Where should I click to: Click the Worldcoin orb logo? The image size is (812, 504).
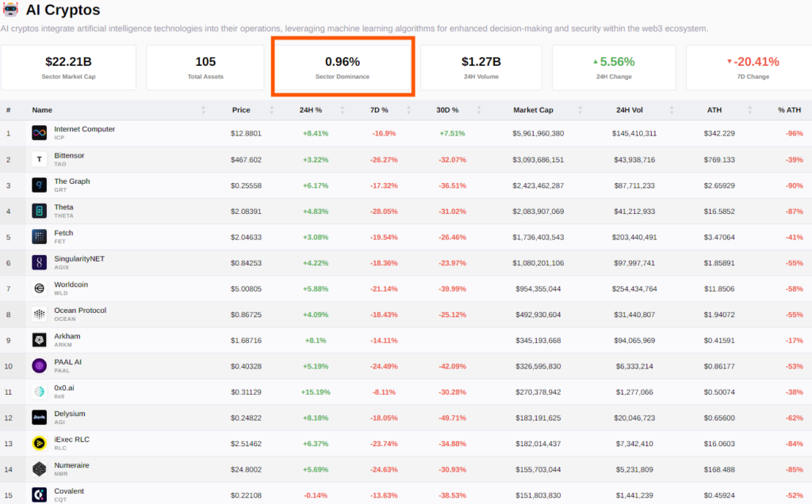click(x=38, y=288)
